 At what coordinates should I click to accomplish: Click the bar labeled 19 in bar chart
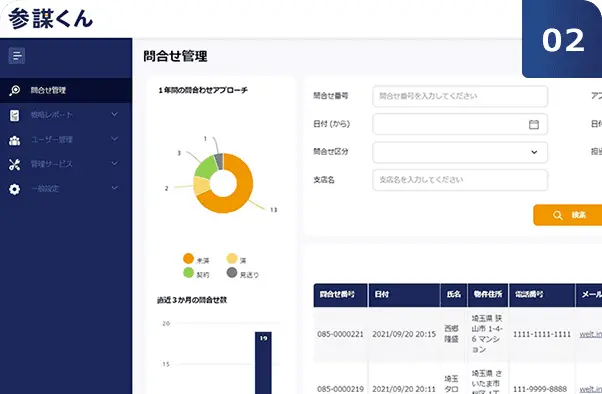(263, 363)
